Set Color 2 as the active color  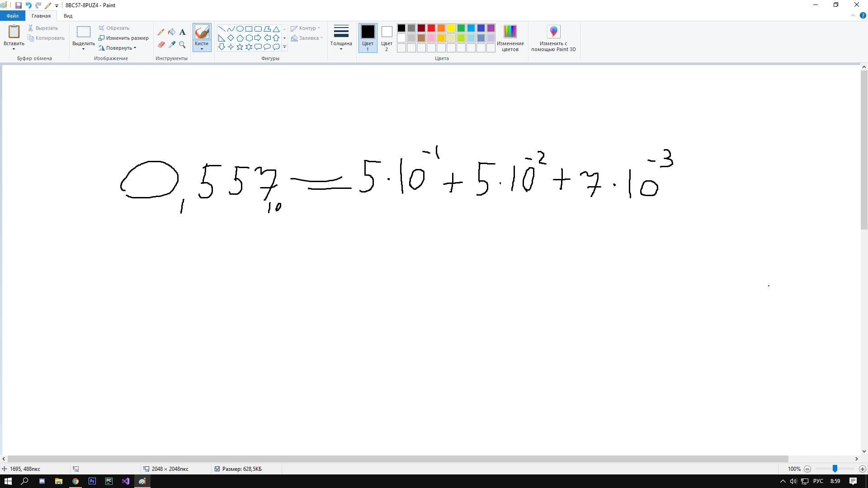(387, 37)
